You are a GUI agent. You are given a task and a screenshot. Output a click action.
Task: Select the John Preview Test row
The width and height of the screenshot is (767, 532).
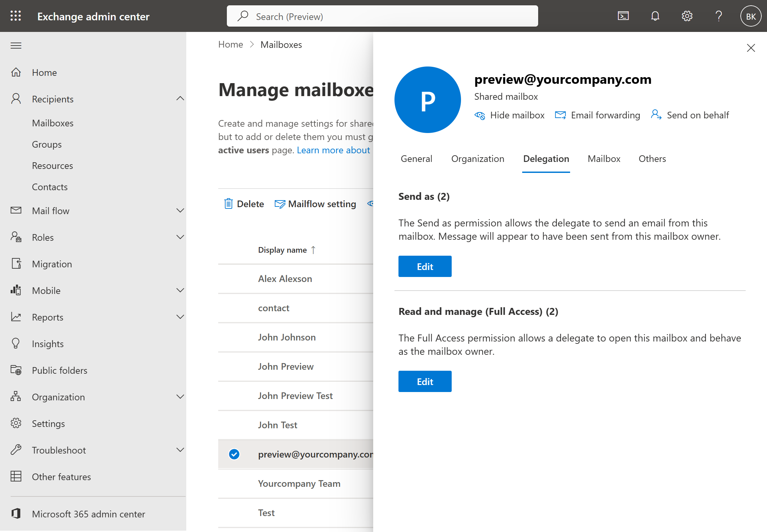tap(295, 396)
